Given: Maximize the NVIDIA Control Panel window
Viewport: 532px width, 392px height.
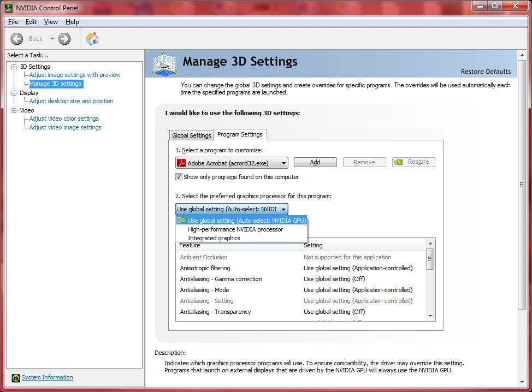Looking at the screenshot, I should pos(495,6).
